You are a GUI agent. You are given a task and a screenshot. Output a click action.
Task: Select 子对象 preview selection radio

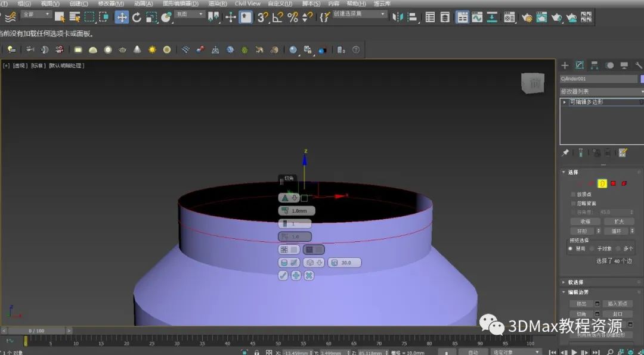coord(592,248)
